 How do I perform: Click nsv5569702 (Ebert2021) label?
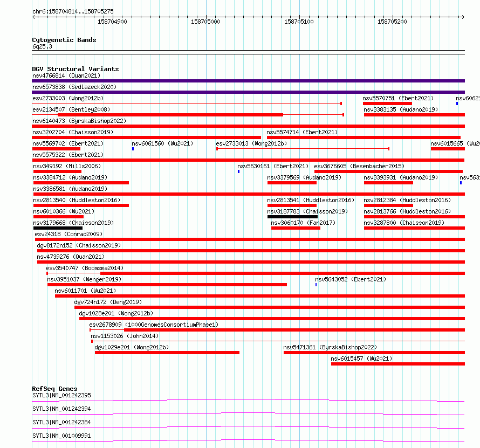pos(68,143)
